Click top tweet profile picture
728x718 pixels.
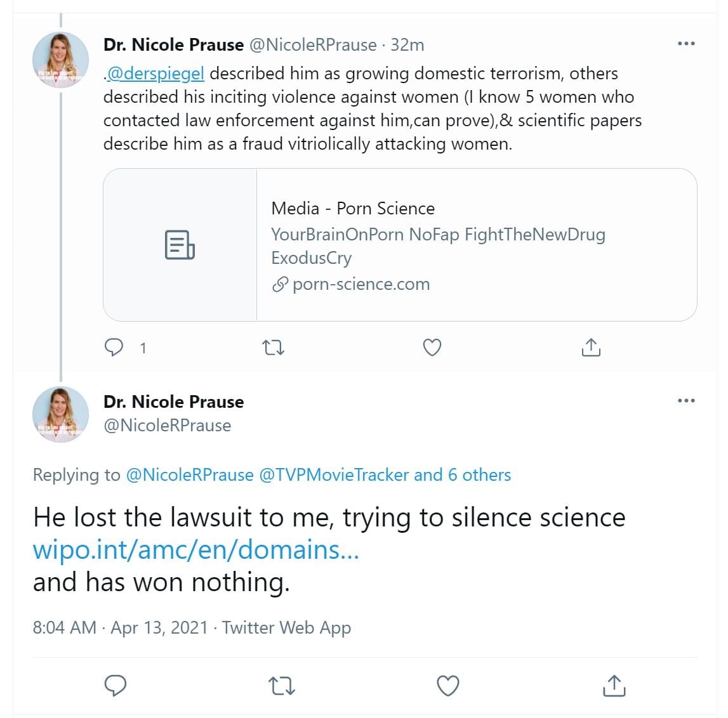61,60
